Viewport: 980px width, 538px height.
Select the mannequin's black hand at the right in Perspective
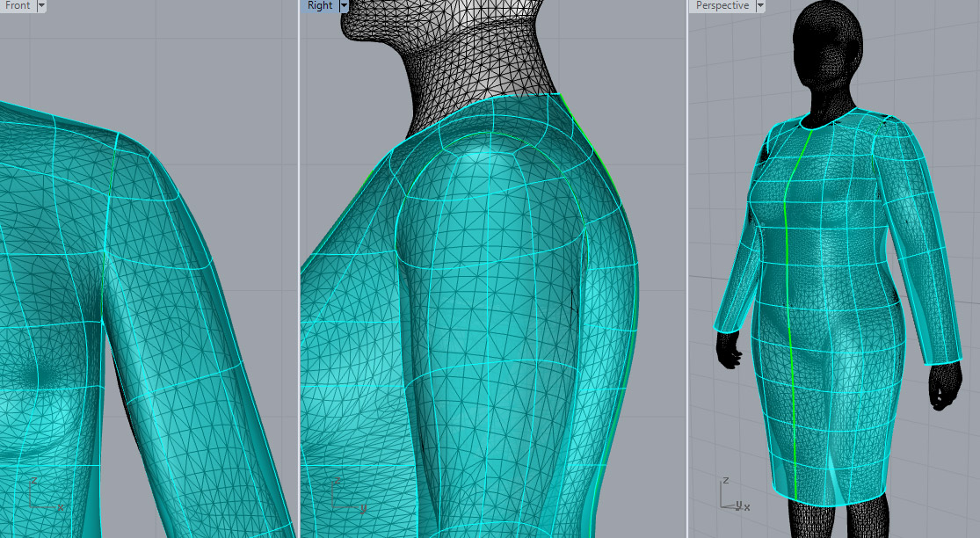[x=942, y=391]
